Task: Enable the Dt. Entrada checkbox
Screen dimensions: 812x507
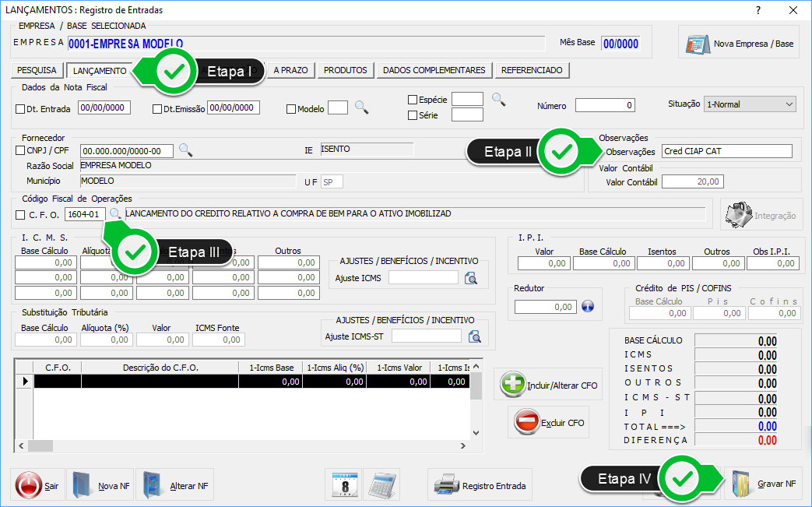Action: tap(21, 109)
